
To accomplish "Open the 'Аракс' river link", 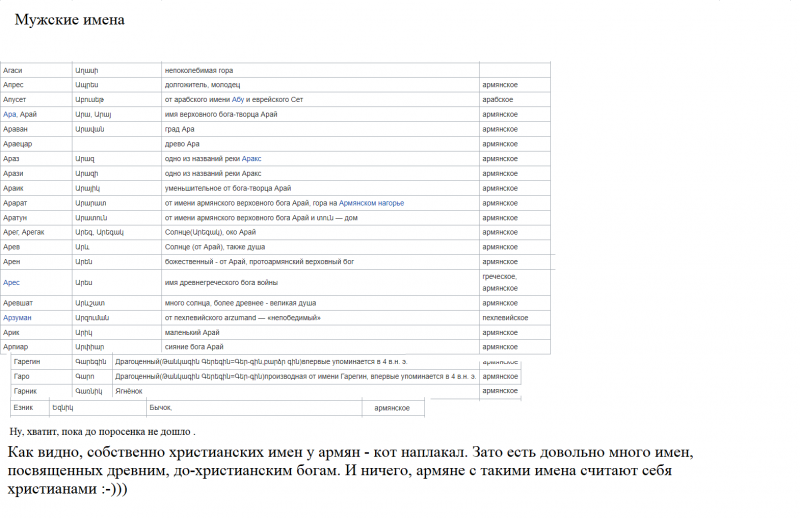I will (x=252, y=159).
